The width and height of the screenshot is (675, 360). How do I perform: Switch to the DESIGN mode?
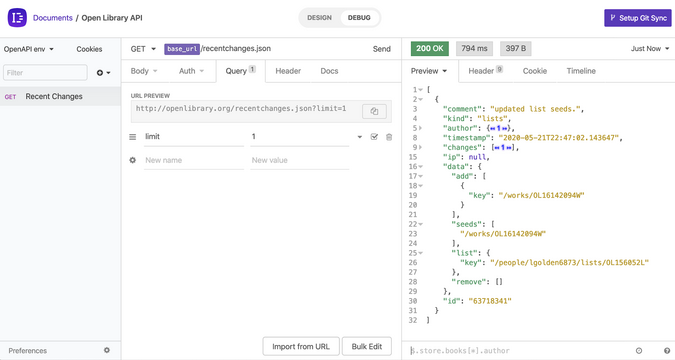click(319, 18)
